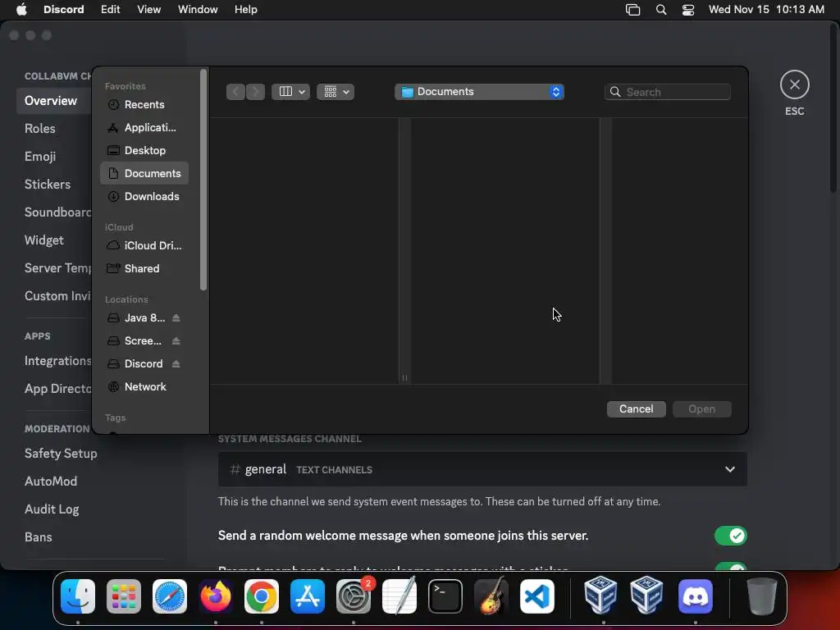Open the Bans page
This screenshot has height=630, width=840.
click(x=38, y=536)
